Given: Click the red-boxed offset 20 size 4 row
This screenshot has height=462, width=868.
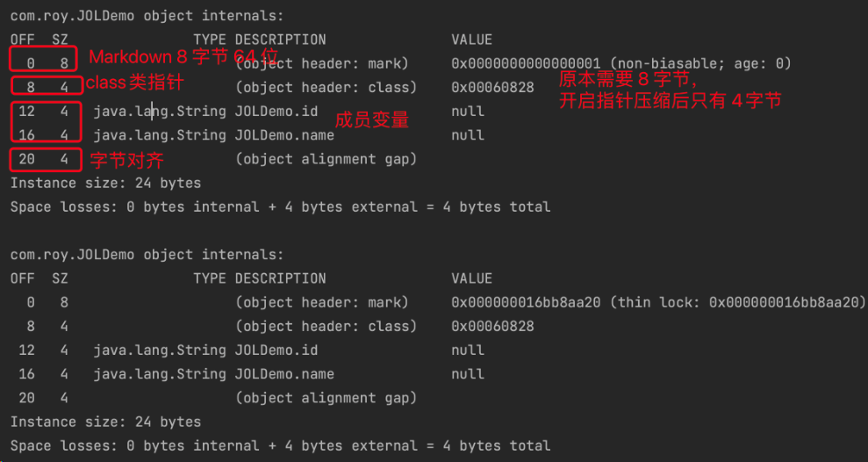Looking at the screenshot, I should coord(45,160).
